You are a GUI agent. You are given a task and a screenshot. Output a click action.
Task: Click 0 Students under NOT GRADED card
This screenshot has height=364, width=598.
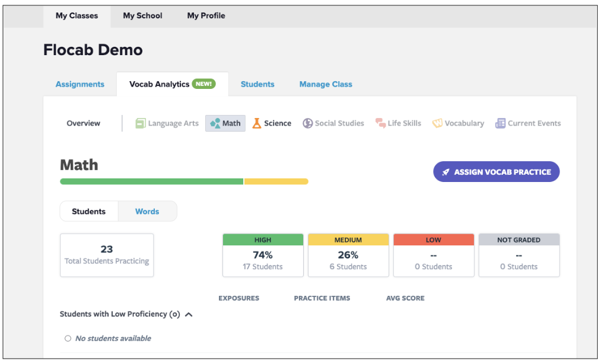click(x=519, y=266)
